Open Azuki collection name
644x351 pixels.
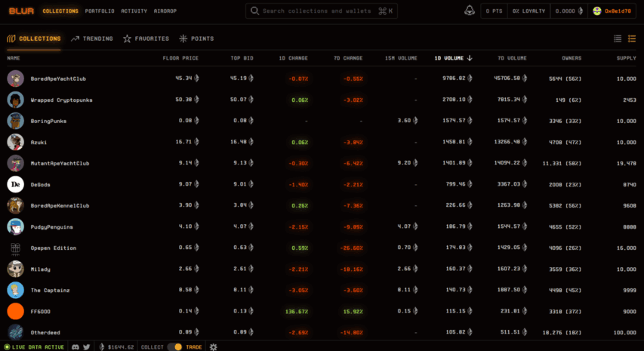39,143
